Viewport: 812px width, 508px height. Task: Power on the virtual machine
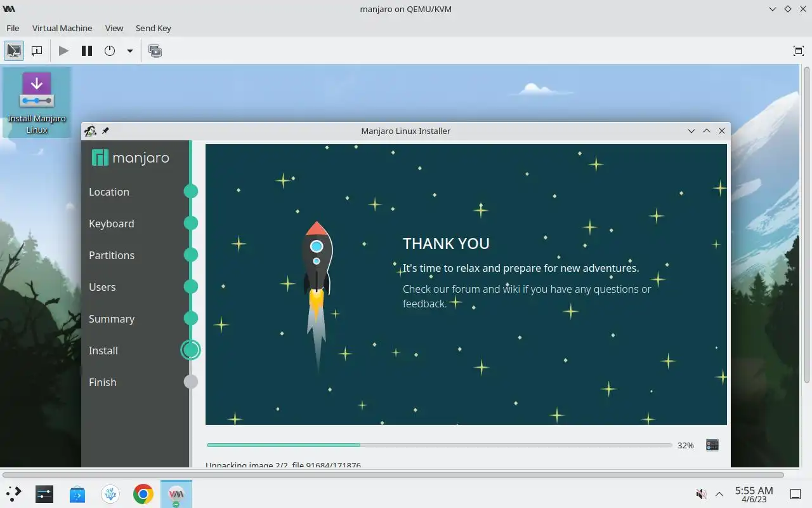[63, 51]
